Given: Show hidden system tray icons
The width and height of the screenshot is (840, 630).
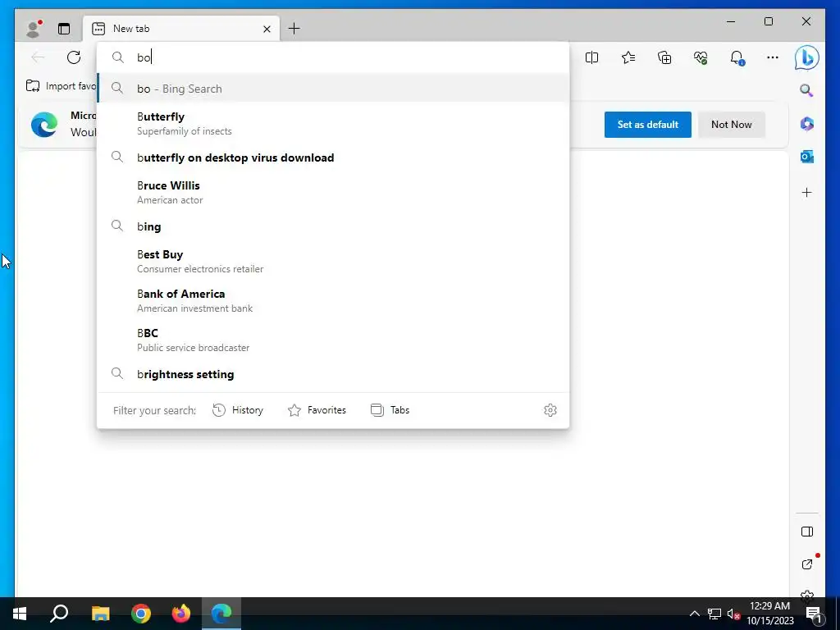Looking at the screenshot, I should pyautogui.click(x=694, y=614).
